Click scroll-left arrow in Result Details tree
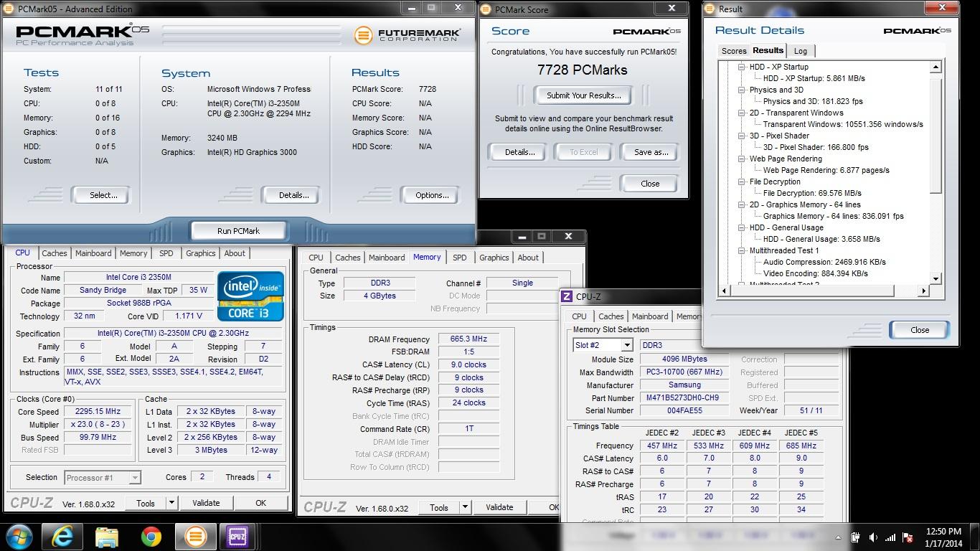The height and width of the screenshot is (551, 980). coord(723,290)
